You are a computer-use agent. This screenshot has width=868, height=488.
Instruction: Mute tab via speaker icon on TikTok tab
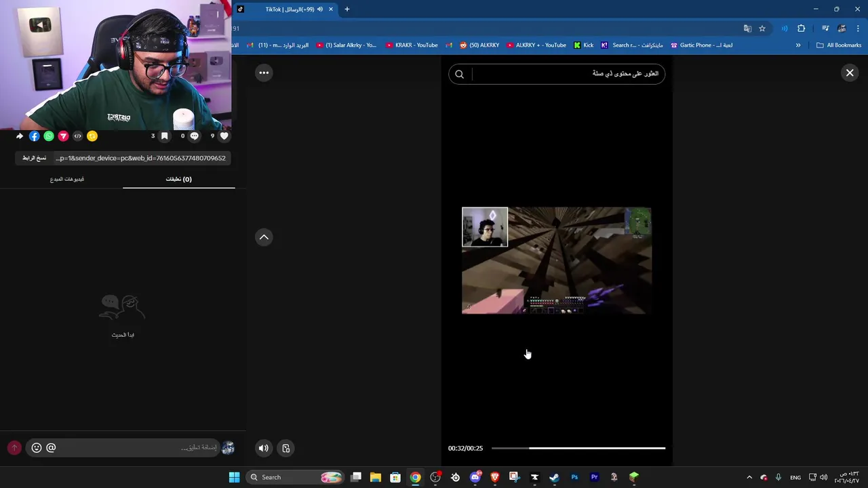(x=320, y=9)
